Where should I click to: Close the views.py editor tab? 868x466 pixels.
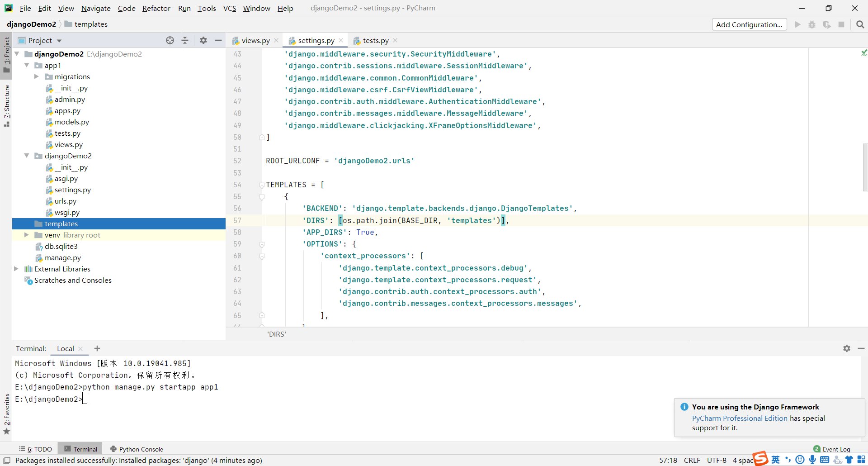(276, 40)
